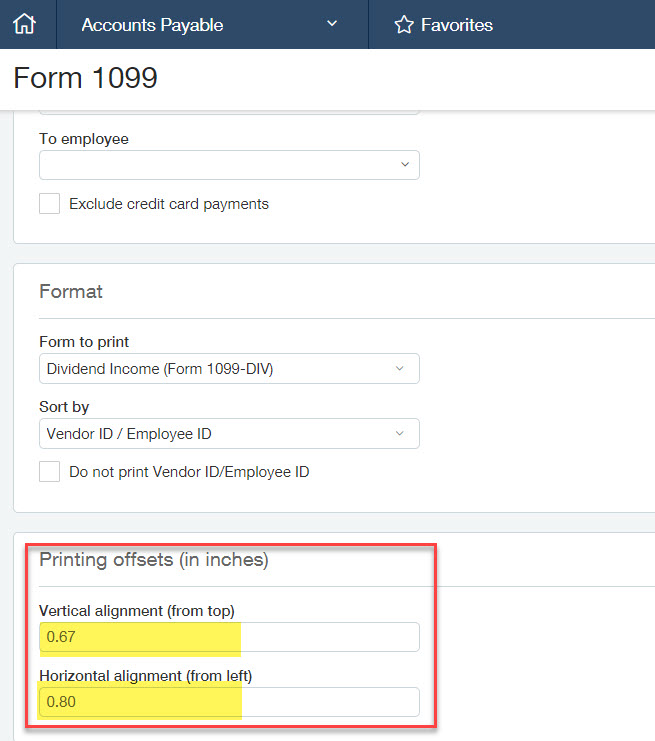This screenshot has height=741, width=655.
Task: Click the Home icon in the top bar
Action: (x=24, y=24)
